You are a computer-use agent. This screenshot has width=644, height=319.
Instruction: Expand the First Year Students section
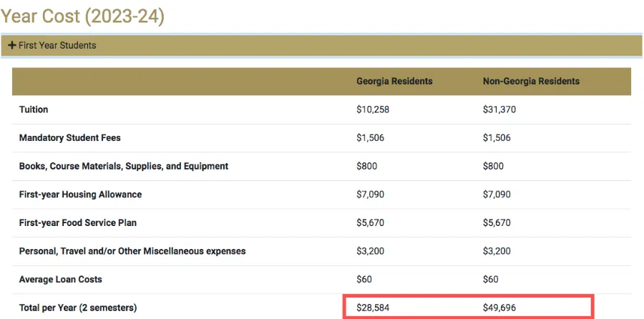[56, 45]
